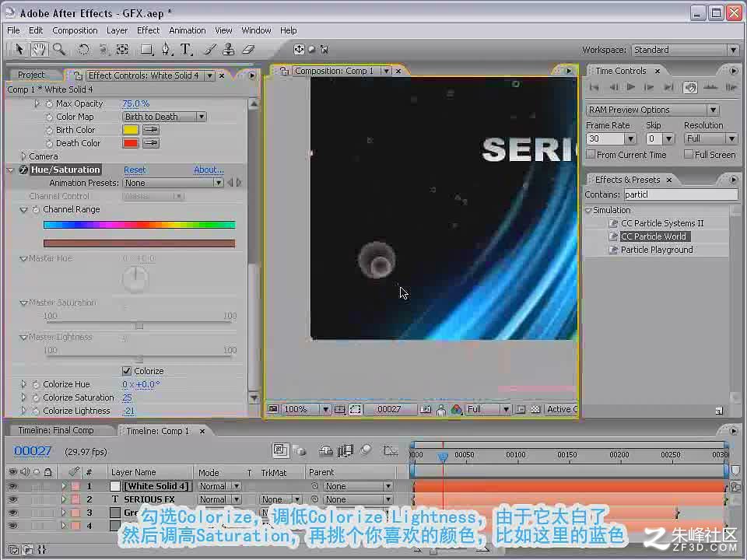Viewport: 747px width, 560px height.
Task: Toggle the Hue/Saturation effect switch
Action: [23, 170]
